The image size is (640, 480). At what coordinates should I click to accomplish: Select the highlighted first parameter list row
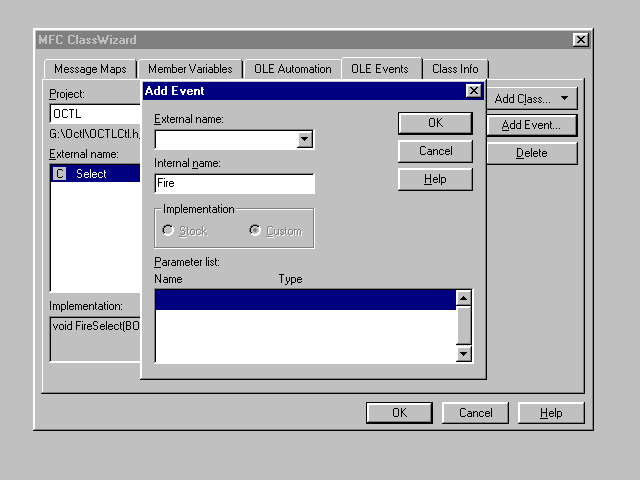click(304, 299)
